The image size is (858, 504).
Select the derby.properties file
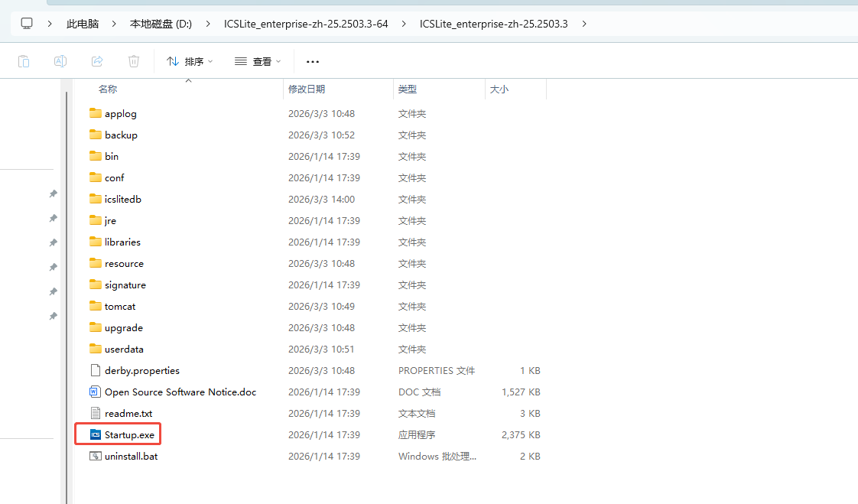click(x=141, y=370)
